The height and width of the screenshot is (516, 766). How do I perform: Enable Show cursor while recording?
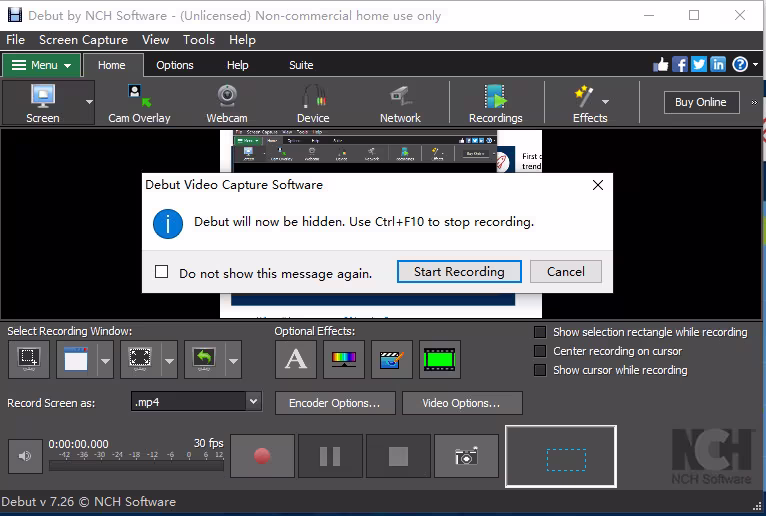pyautogui.click(x=540, y=370)
